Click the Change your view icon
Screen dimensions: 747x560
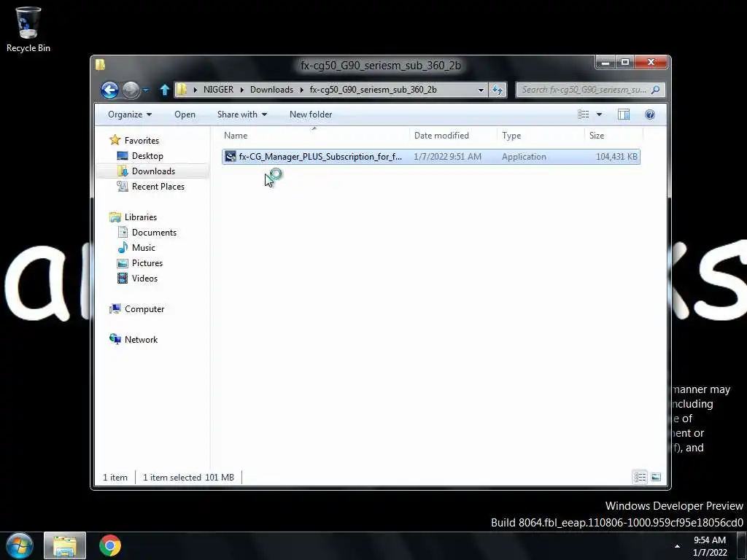pos(584,114)
